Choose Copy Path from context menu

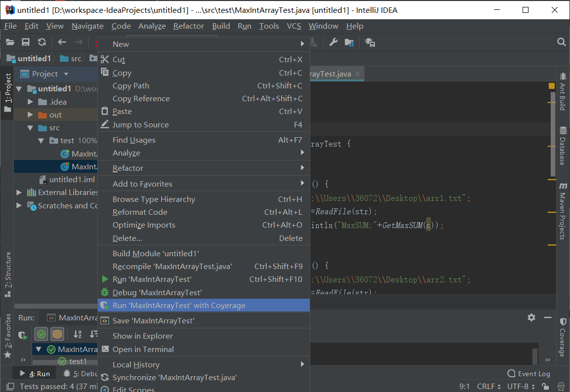[204, 86]
